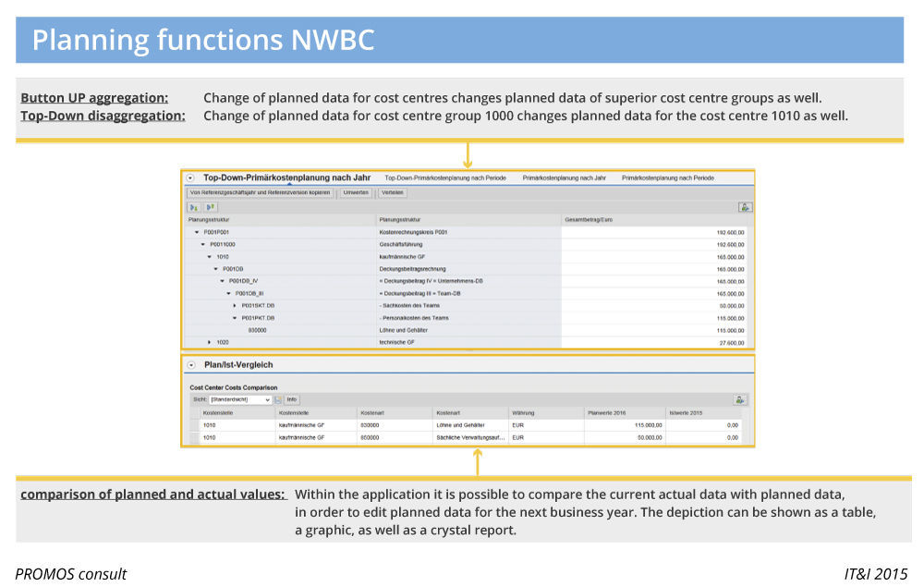Click the Von Referenzgeschäftsjahr kopieren button
The image size is (924, 587).
click(260, 192)
